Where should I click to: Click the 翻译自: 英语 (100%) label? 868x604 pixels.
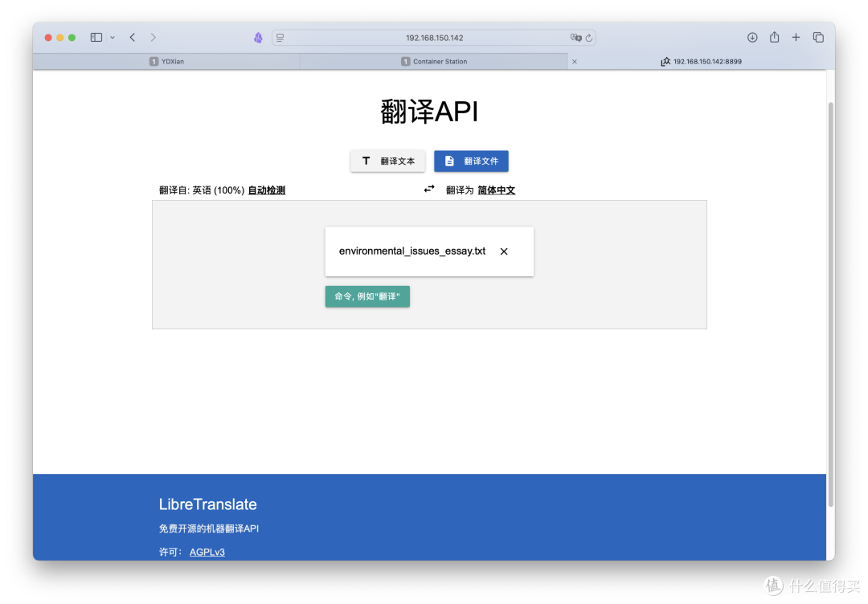tap(202, 190)
